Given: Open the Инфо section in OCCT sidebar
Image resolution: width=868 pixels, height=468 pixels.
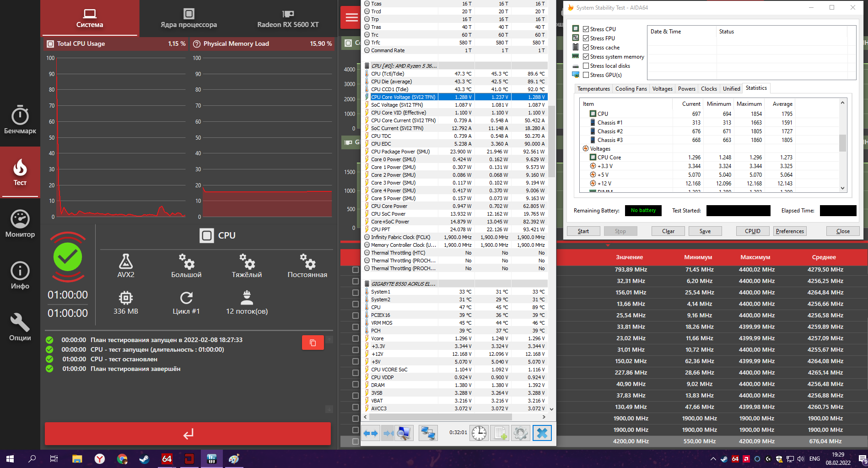Looking at the screenshot, I should [x=20, y=276].
